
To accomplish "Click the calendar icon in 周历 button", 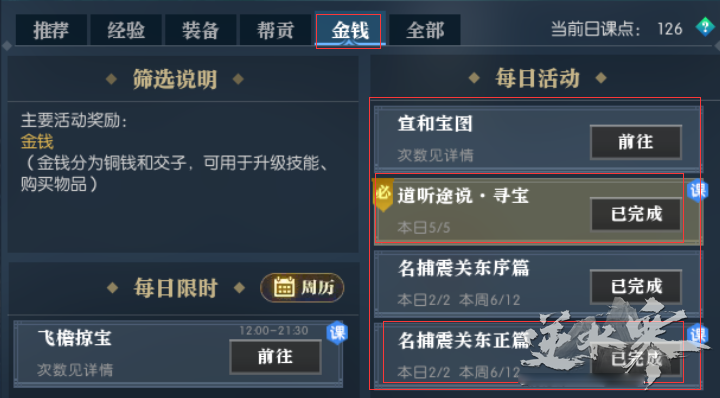I will pyautogui.click(x=284, y=287).
